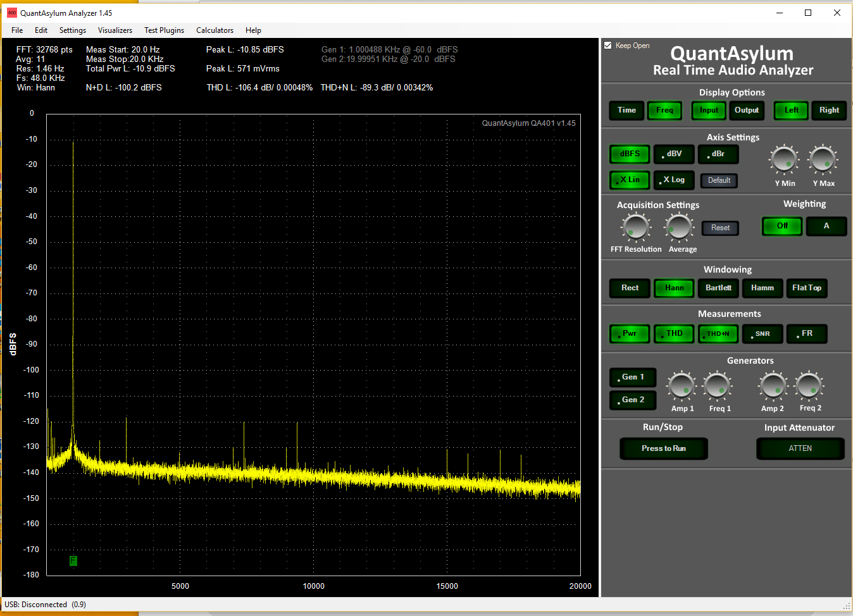Image resolution: width=853 pixels, height=616 pixels.
Task: Toggle the THD+N measurement
Action: pyautogui.click(x=718, y=334)
